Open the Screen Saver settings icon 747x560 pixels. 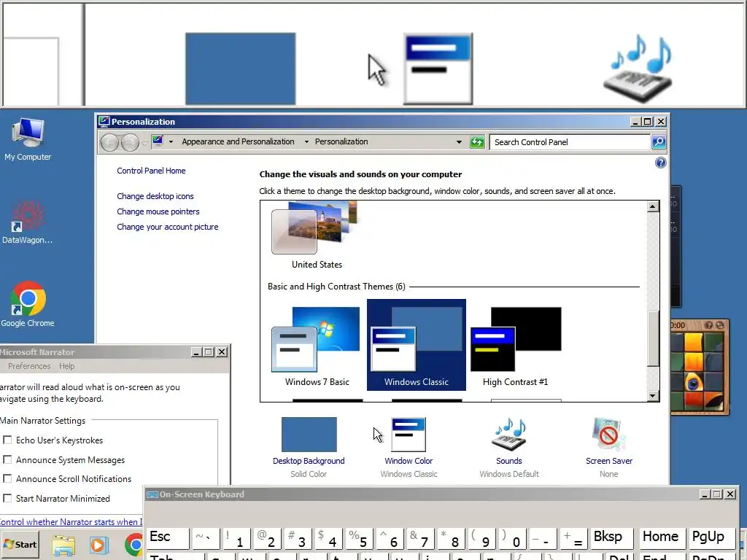(609, 435)
